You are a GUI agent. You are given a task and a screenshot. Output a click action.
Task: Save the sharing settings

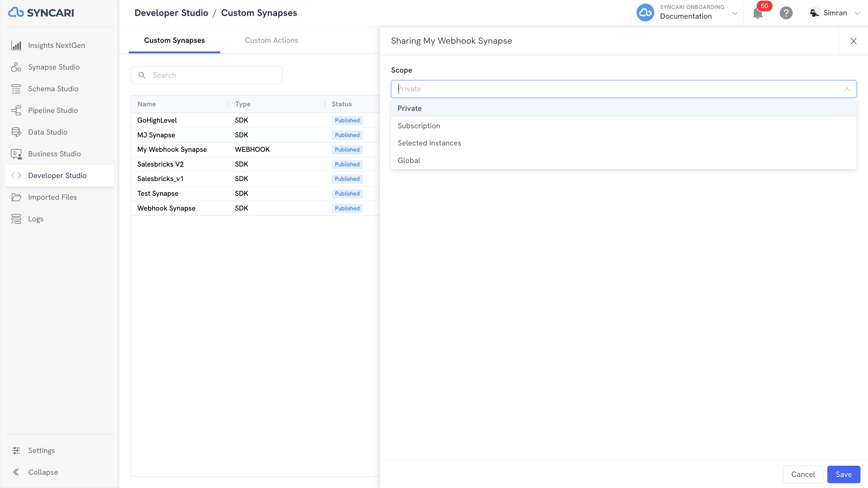tap(844, 474)
